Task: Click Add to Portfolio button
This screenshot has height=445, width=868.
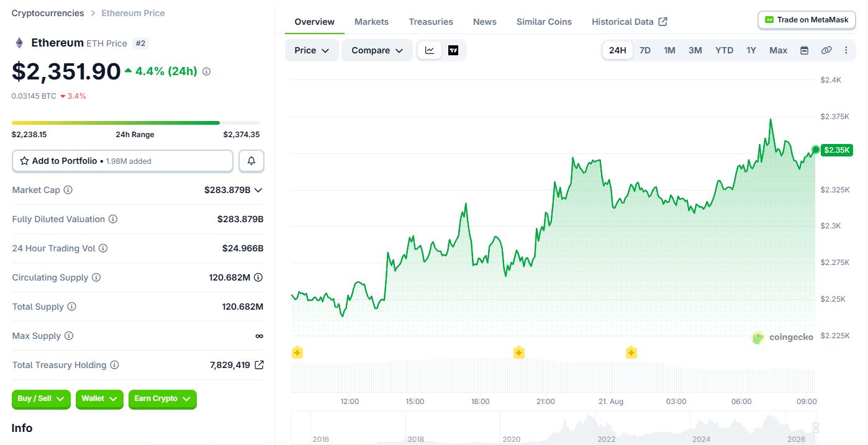Action: click(x=122, y=161)
